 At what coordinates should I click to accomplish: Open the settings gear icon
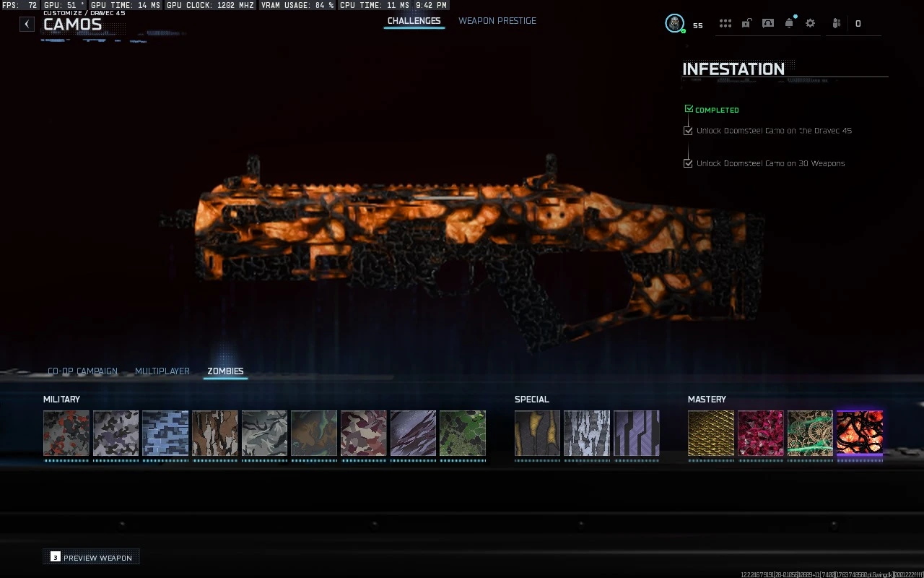point(810,23)
